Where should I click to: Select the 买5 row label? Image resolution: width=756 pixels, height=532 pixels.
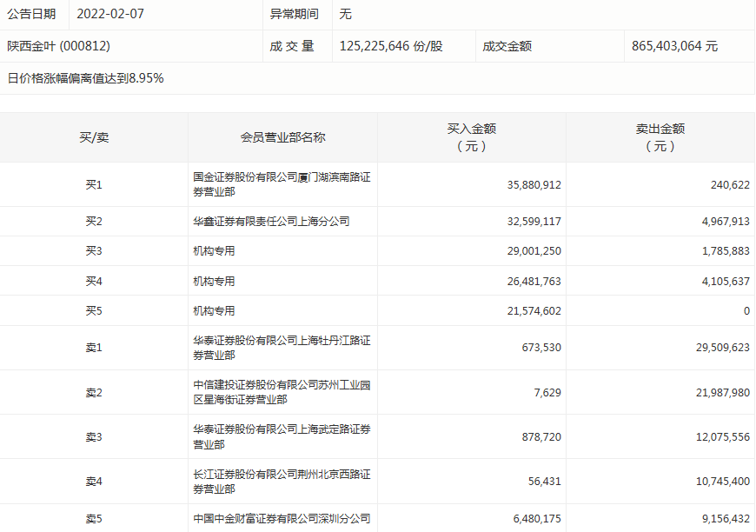click(x=94, y=310)
